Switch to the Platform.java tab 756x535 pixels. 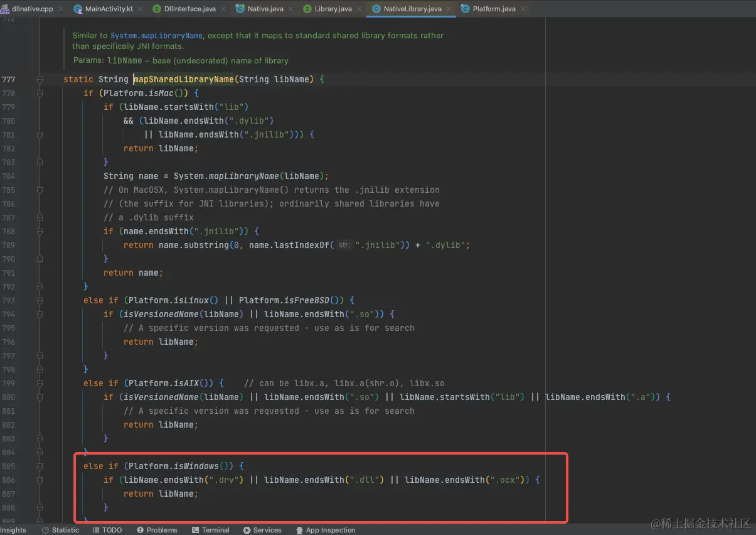coord(494,9)
